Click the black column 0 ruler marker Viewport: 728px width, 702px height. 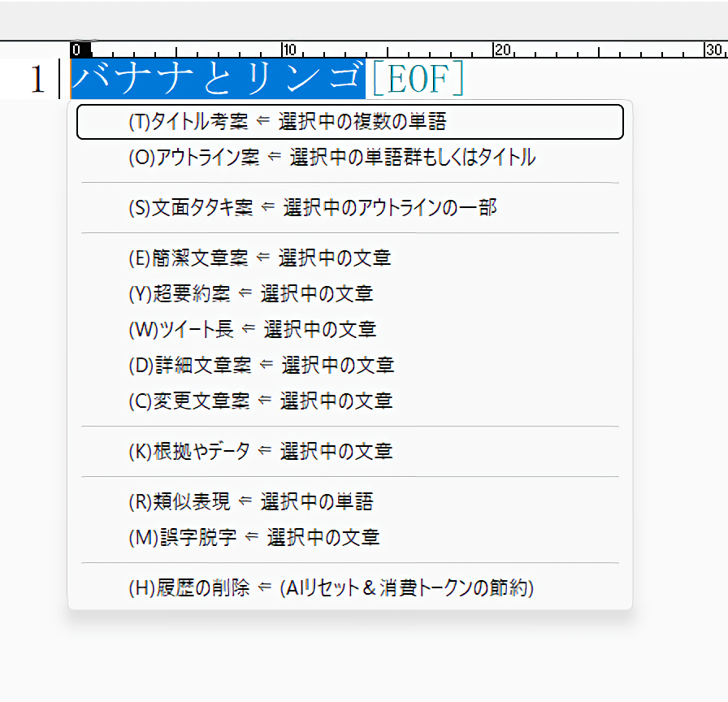coord(76,50)
